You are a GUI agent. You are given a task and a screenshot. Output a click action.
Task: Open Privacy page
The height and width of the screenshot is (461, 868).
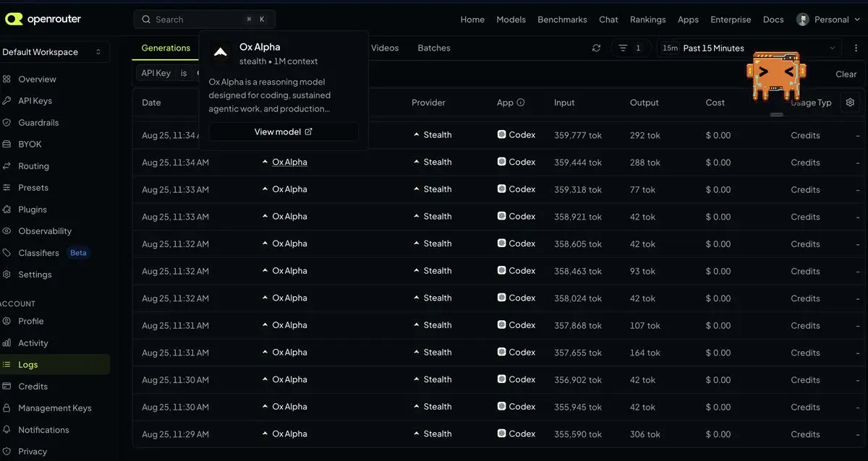coord(33,452)
